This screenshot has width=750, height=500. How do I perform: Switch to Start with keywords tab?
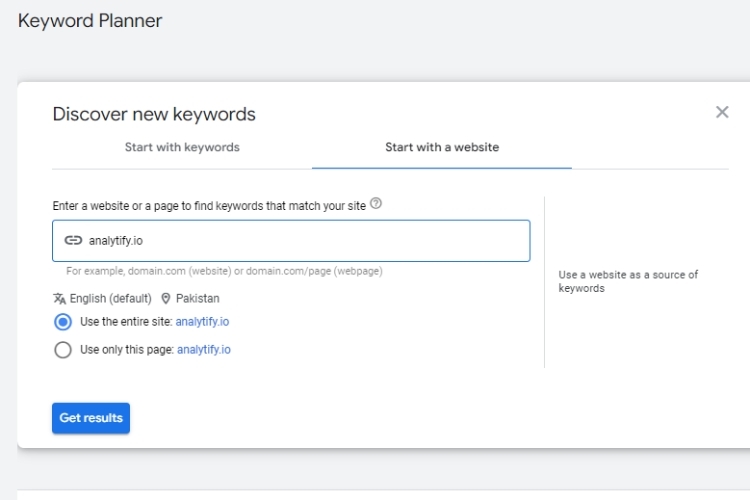182,147
